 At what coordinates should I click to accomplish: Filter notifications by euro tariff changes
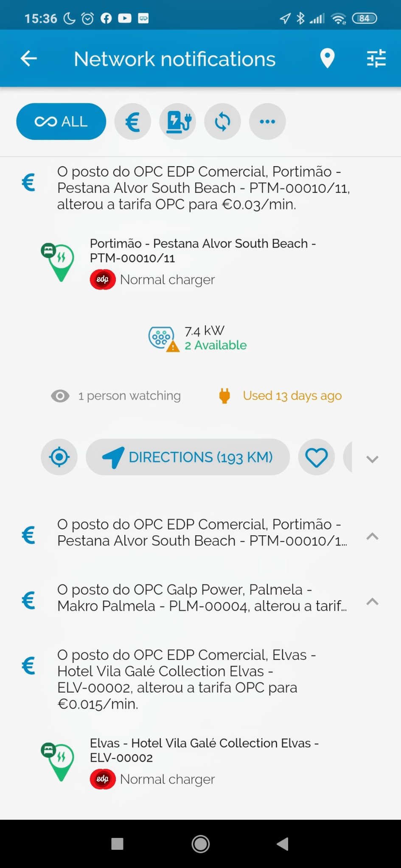click(133, 122)
